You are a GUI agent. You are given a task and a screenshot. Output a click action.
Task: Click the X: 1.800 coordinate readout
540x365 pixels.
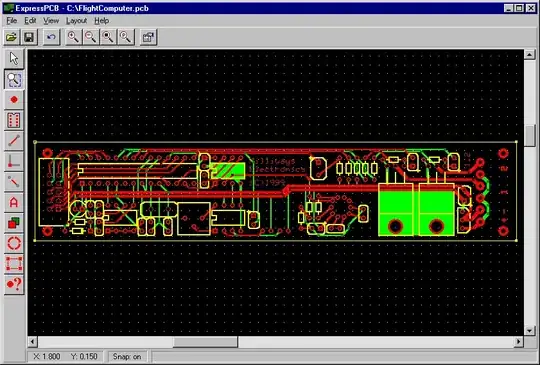(x=47, y=357)
